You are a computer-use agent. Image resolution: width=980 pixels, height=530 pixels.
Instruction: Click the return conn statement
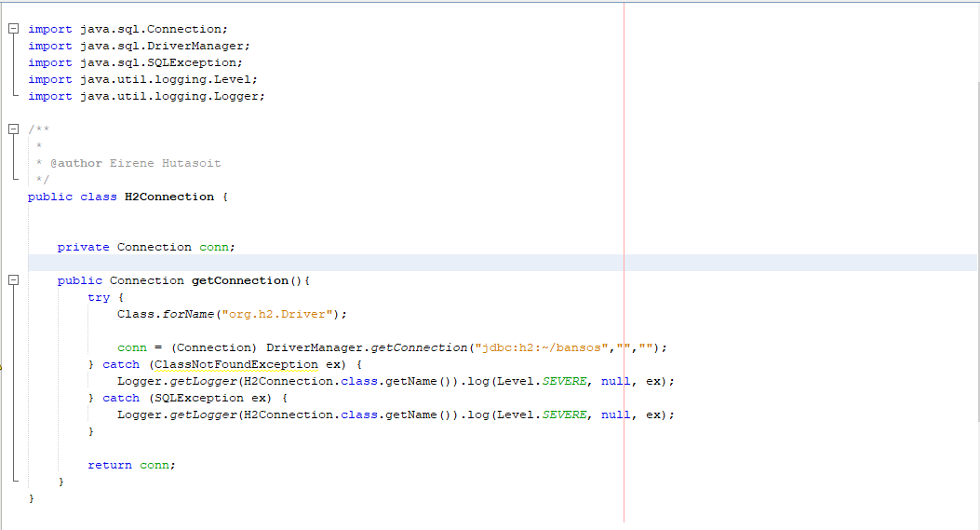(x=131, y=465)
